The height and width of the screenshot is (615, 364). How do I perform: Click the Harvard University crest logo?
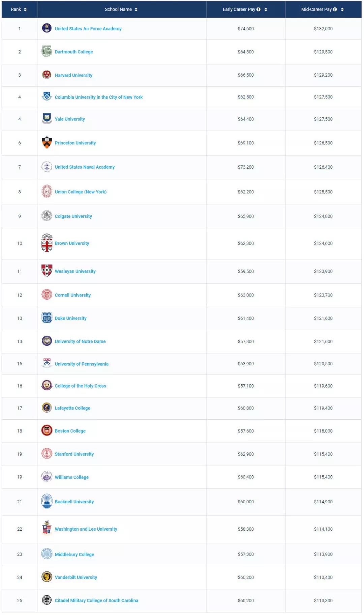(x=47, y=75)
